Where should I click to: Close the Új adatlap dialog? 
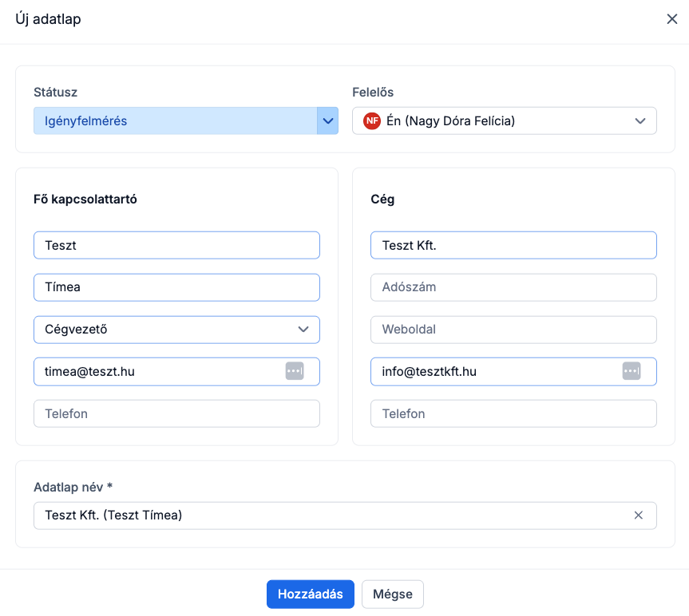671,19
